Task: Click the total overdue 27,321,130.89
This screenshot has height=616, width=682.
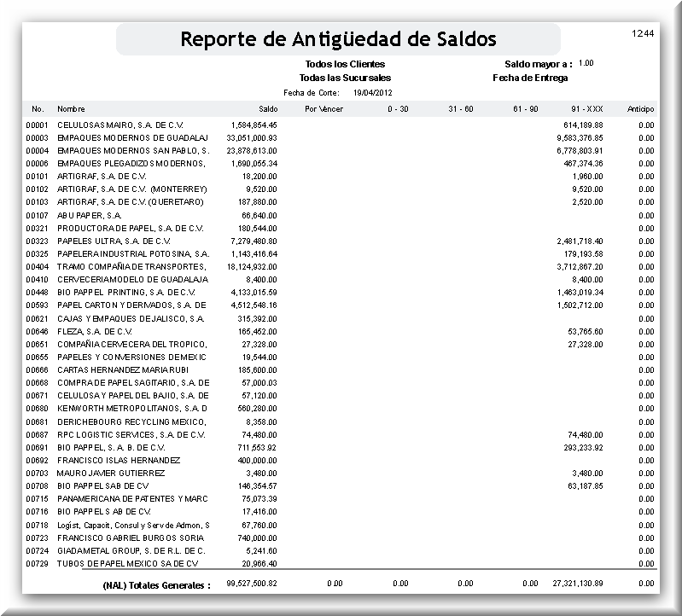Action: point(578,584)
